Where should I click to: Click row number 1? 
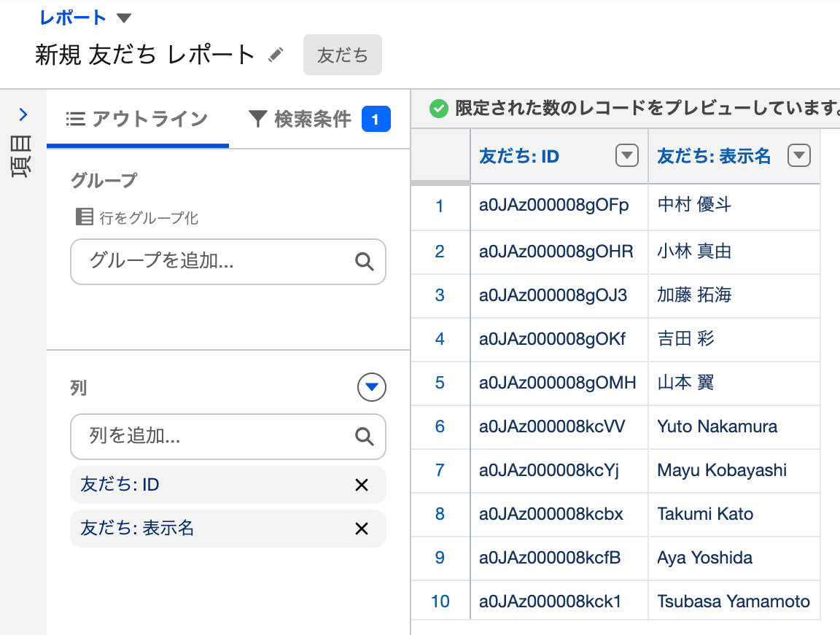tap(440, 206)
